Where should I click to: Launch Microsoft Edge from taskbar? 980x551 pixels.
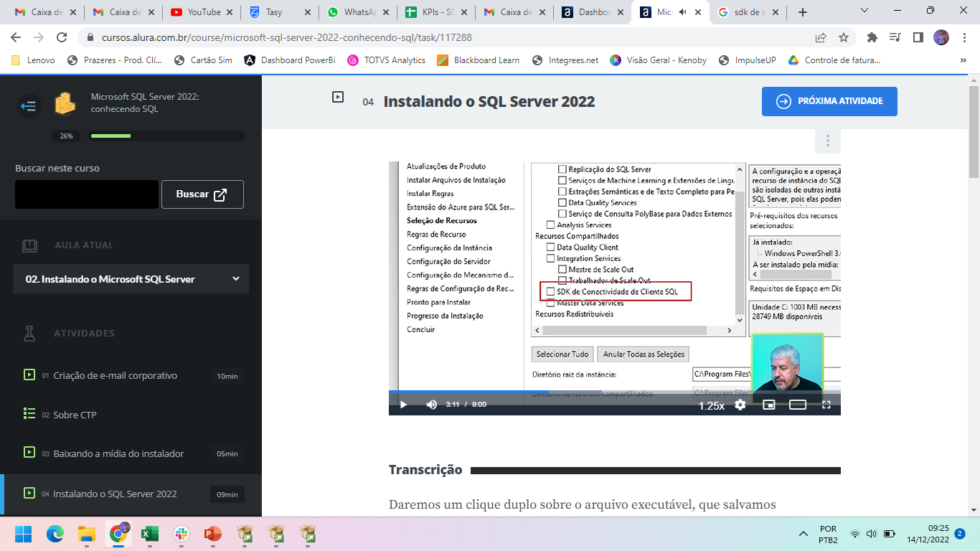click(55, 534)
